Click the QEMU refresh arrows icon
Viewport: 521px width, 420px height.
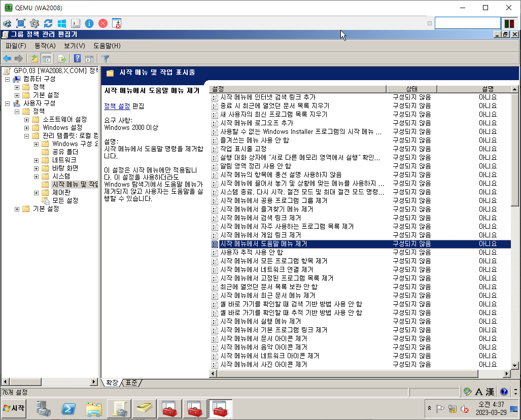coord(48,23)
